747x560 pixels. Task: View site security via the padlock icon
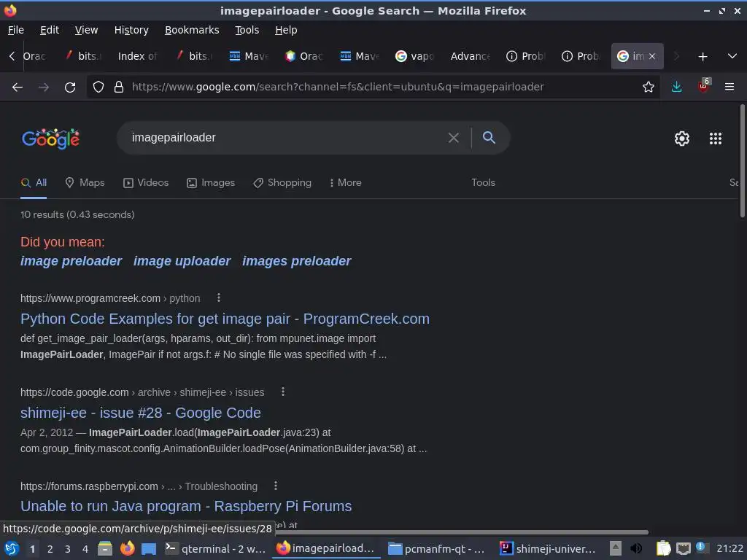point(119,87)
